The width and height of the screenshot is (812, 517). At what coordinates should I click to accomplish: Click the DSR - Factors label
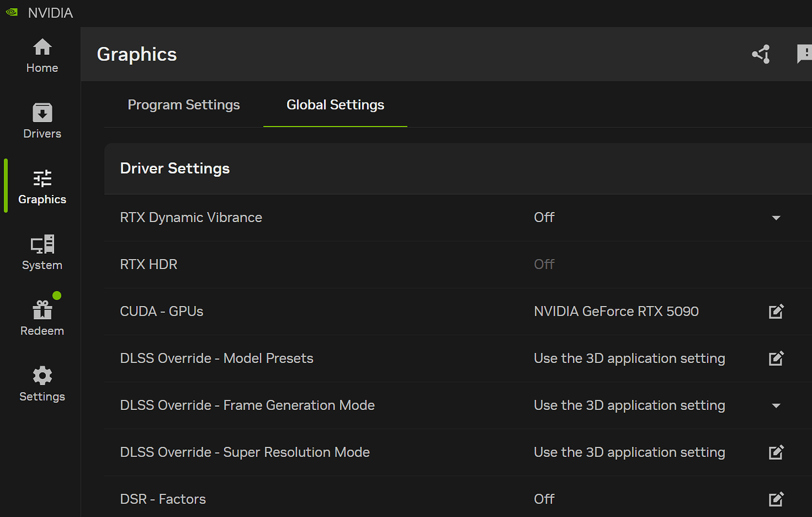click(x=163, y=499)
